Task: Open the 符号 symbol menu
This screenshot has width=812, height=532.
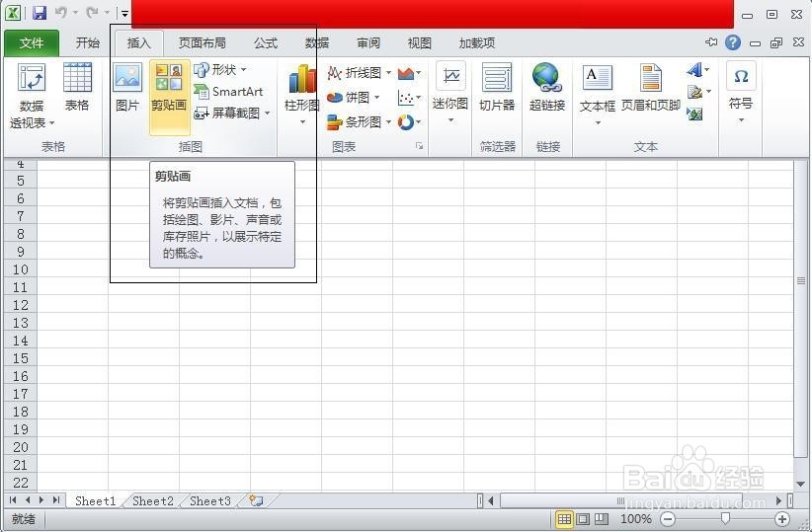Action: point(741,92)
